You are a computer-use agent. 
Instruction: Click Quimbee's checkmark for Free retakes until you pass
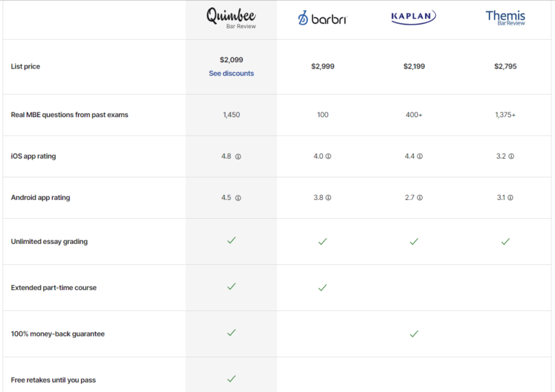tap(231, 378)
